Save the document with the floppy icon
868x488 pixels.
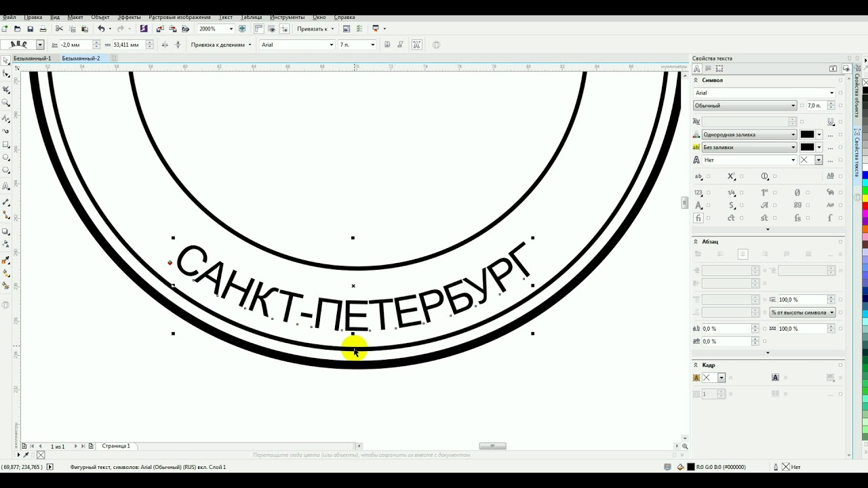coord(30,29)
